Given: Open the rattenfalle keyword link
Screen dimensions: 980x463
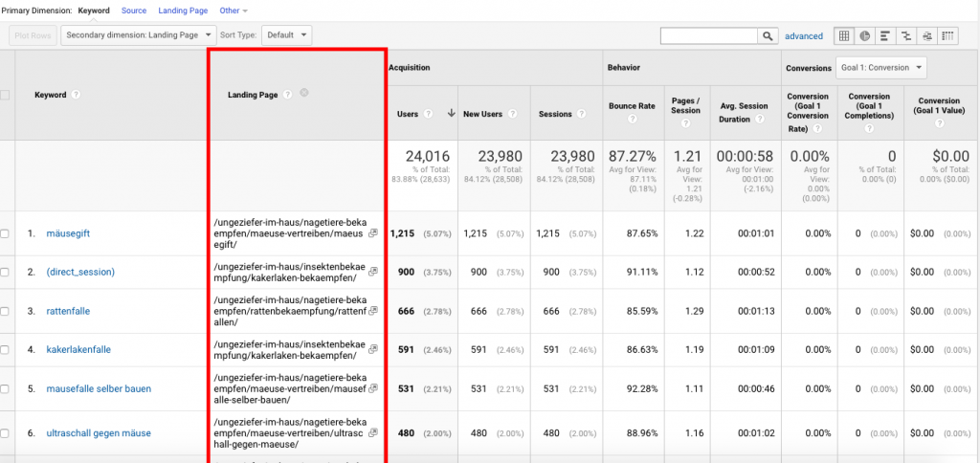Looking at the screenshot, I should click(x=68, y=311).
